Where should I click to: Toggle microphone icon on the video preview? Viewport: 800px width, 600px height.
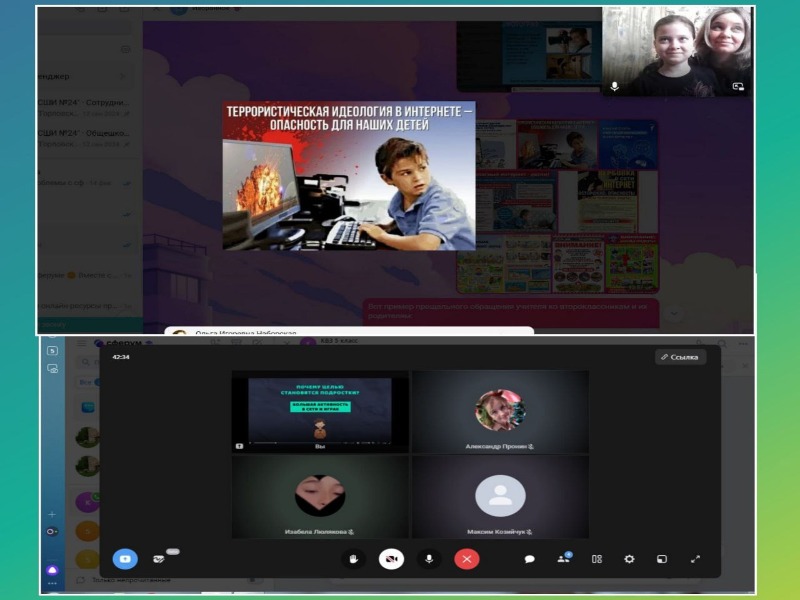(x=615, y=87)
